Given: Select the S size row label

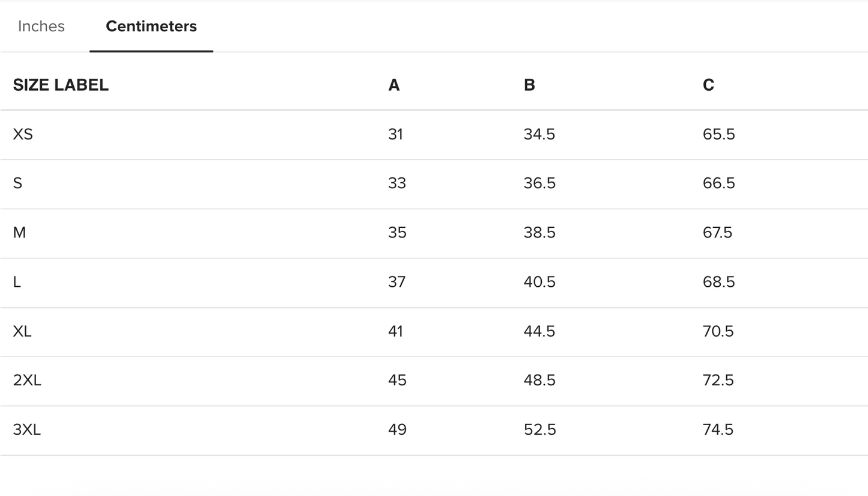Looking at the screenshot, I should (x=18, y=183).
